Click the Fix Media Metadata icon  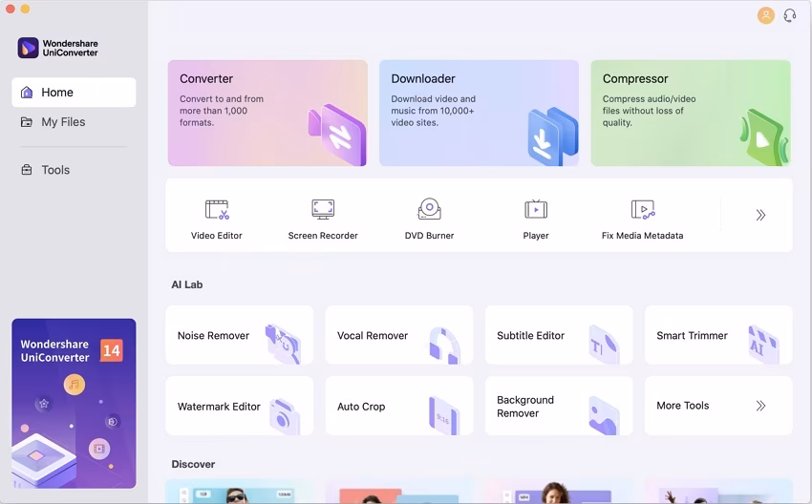click(x=643, y=210)
